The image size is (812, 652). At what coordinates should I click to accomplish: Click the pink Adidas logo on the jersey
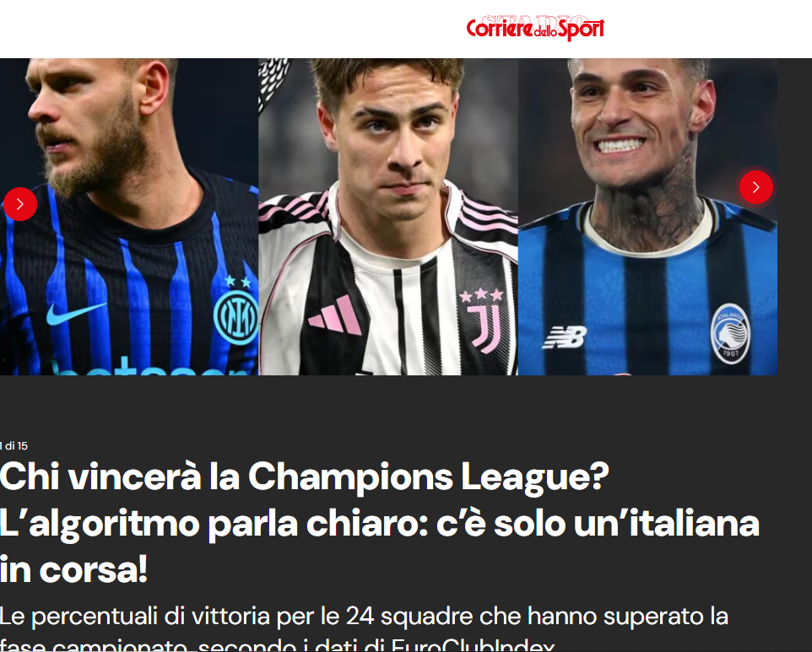tap(334, 315)
